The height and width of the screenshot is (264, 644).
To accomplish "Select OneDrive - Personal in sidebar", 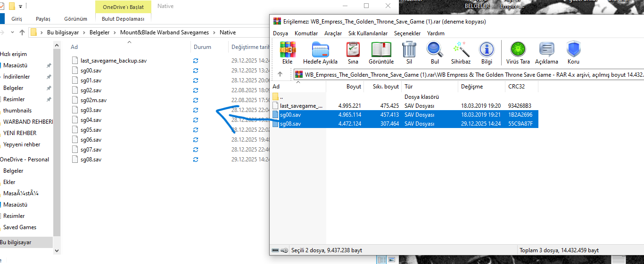I will [x=25, y=160].
